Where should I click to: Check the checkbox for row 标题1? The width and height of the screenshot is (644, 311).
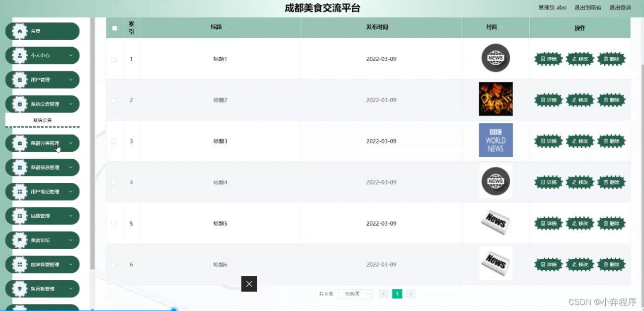[114, 59]
